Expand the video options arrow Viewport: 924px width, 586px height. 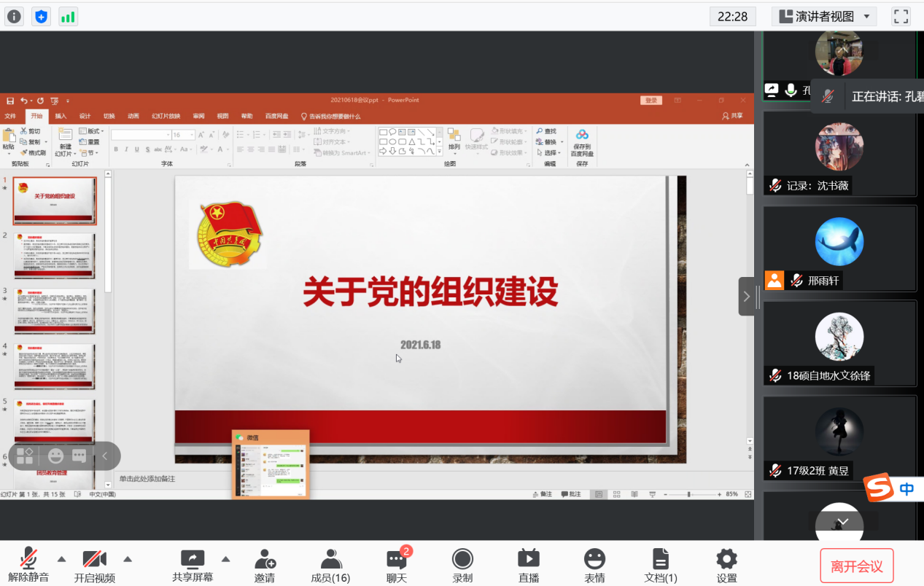click(x=128, y=559)
